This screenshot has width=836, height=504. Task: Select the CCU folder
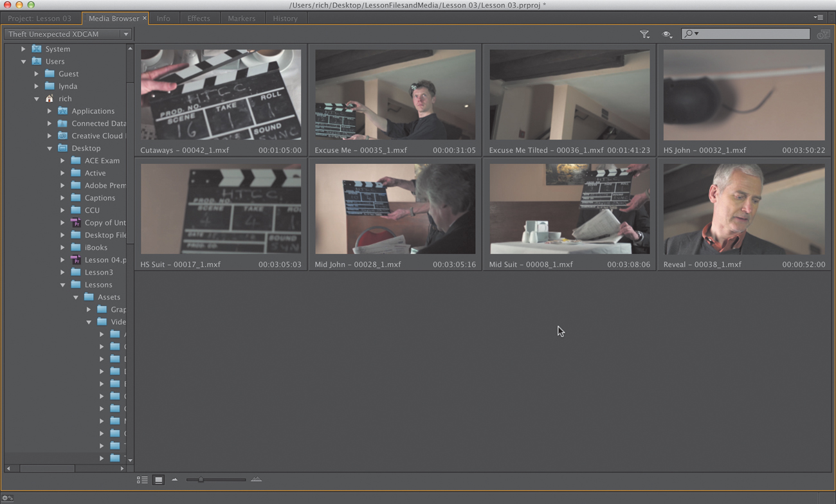(x=92, y=210)
